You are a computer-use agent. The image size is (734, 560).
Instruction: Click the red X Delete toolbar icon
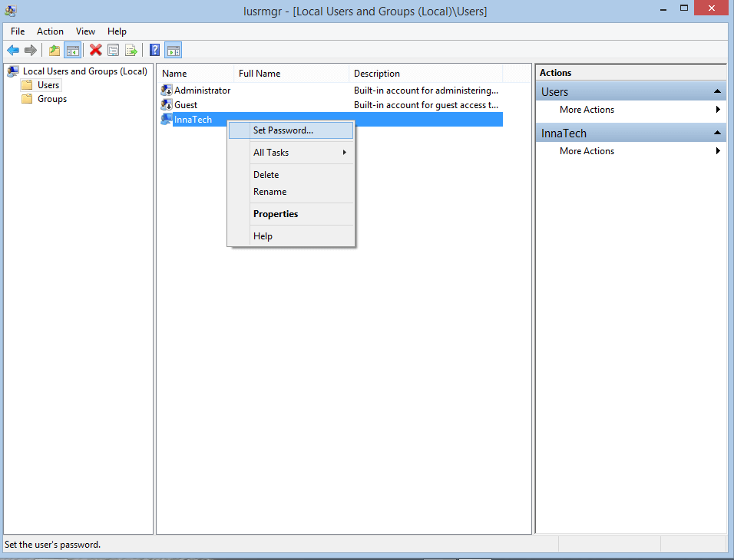pos(96,51)
